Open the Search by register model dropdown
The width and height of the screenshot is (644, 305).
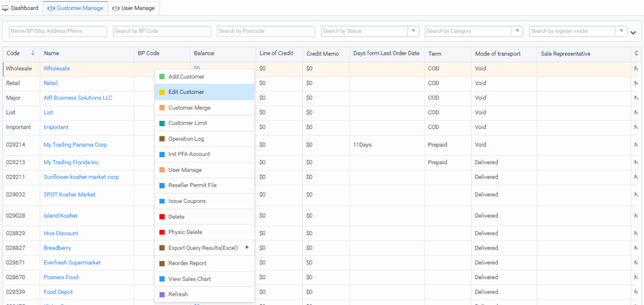(x=621, y=31)
